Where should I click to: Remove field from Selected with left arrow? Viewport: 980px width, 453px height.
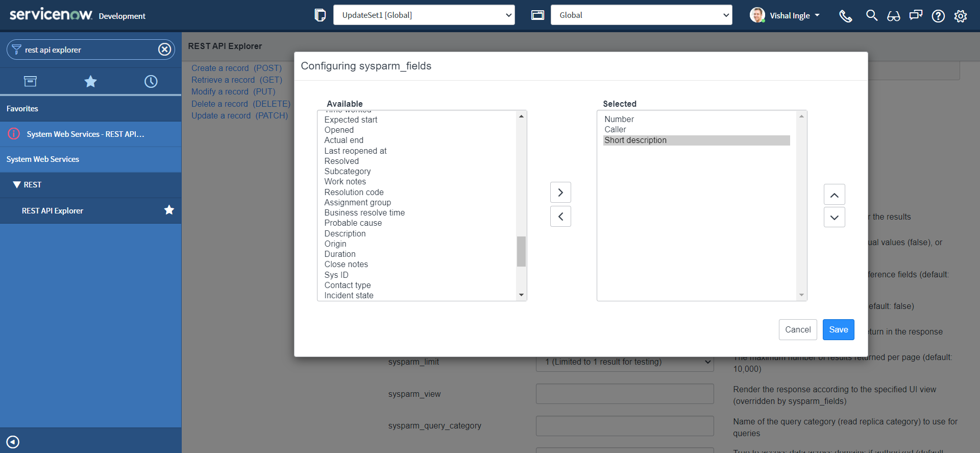click(x=560, y=217)
